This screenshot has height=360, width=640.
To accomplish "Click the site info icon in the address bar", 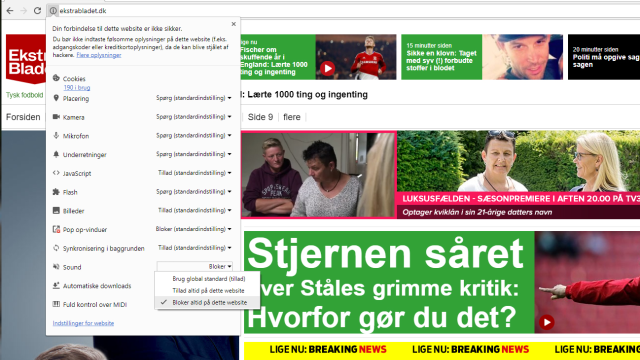I will pos(53,11).
